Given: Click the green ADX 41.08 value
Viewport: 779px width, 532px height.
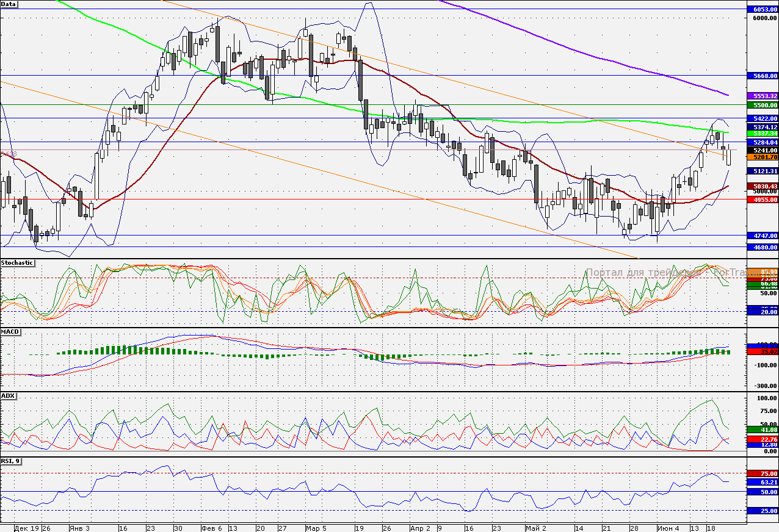Looking at the screenshot, I should coord(763,430).
